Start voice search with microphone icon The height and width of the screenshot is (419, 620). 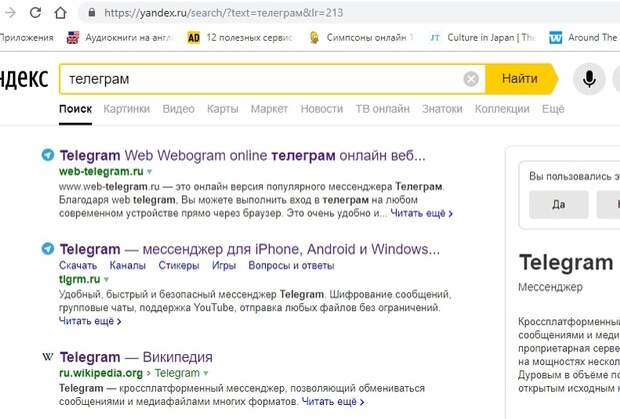[x=589, y=79]
